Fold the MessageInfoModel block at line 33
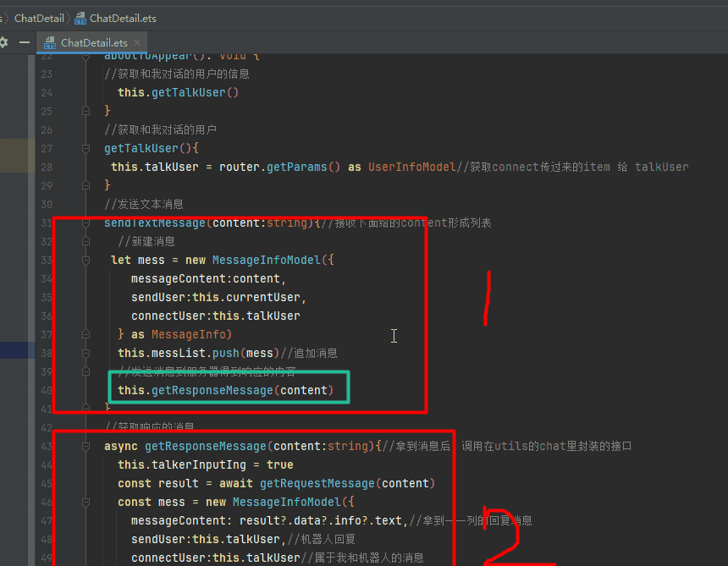Screen dimensions: 728x566 point(85,261)
